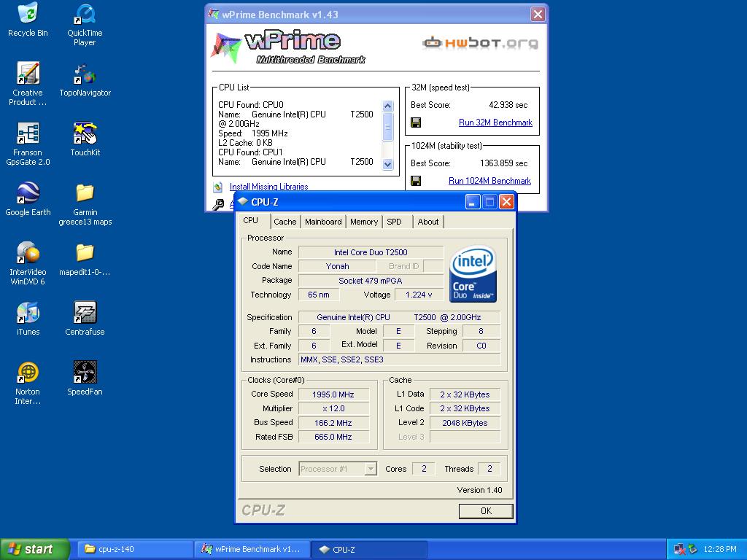Viewport: 747px width, 560px height.
Task: Select the Creative Product desktop icon
Action: point(28,74)
